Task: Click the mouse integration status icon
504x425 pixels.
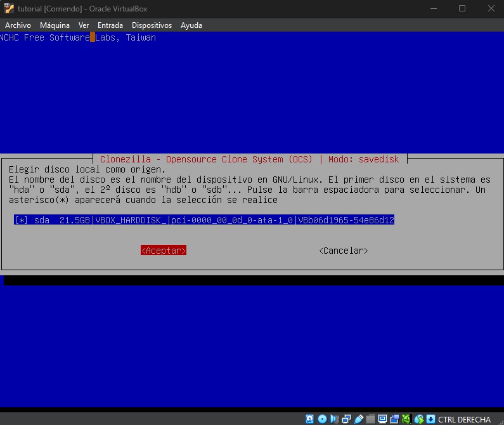Action: 419,419
